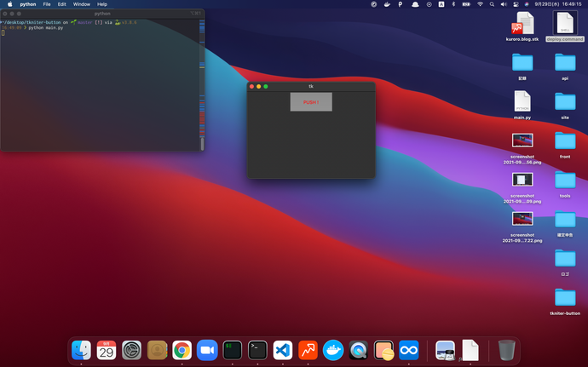The height and width of the screenshot is (367, 588).
Task: Click 'python main.py' command text in terminal
Action: [46, 28]
